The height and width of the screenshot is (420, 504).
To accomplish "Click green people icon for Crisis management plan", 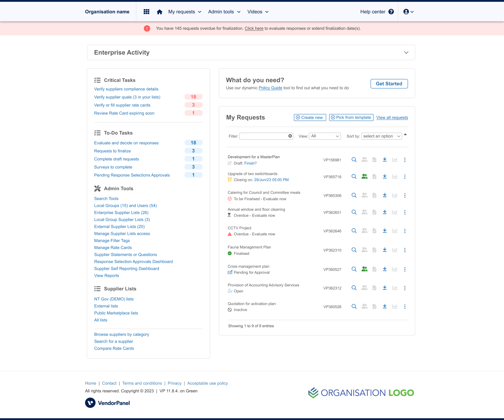I will click(x=365, y=269).
